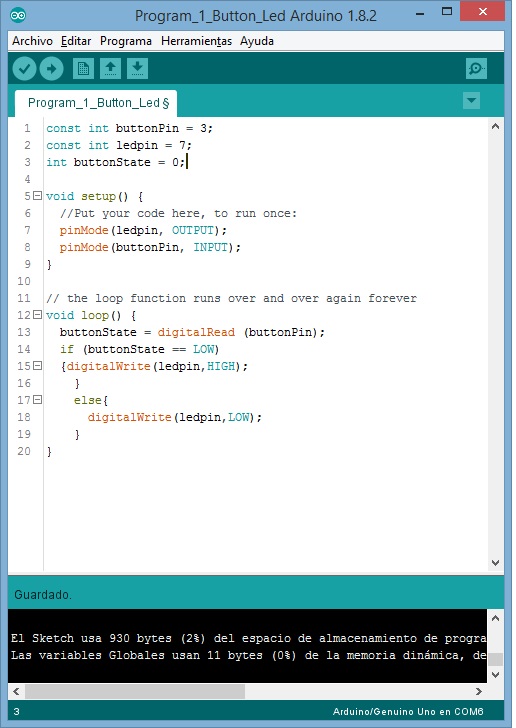Viewport: 516px width, 728px height.
Task: Close the Arduino window
Action: (x=483, y=12)
